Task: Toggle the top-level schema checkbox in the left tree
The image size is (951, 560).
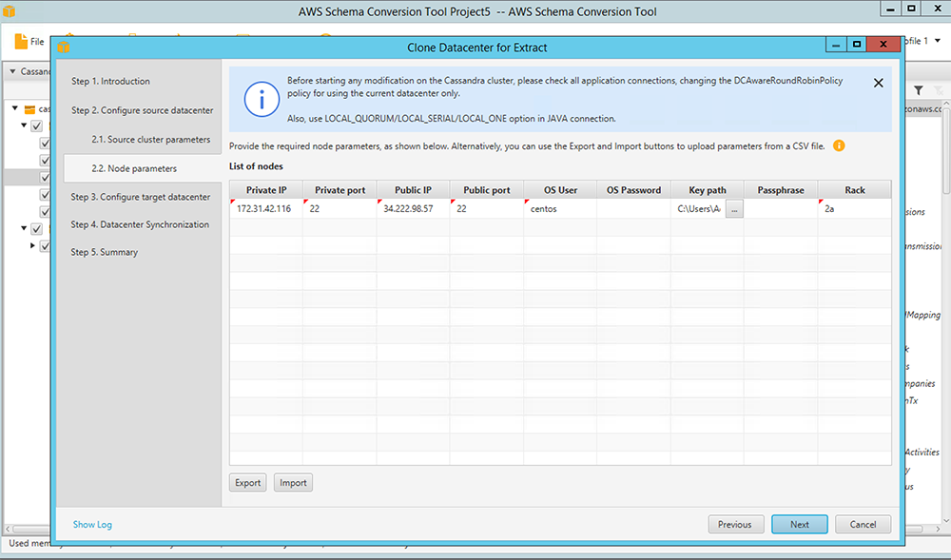Action: pos(35,126)
